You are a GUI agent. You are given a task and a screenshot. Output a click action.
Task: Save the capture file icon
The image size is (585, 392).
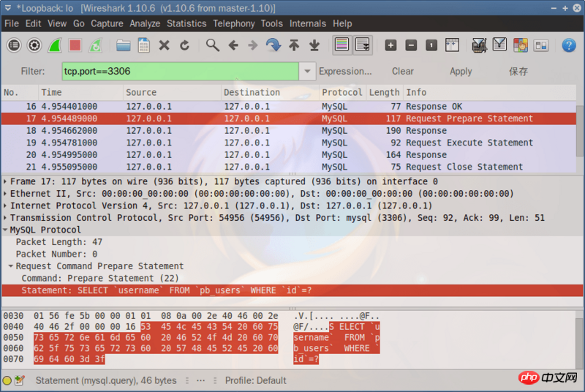click(x=143, y=45)
